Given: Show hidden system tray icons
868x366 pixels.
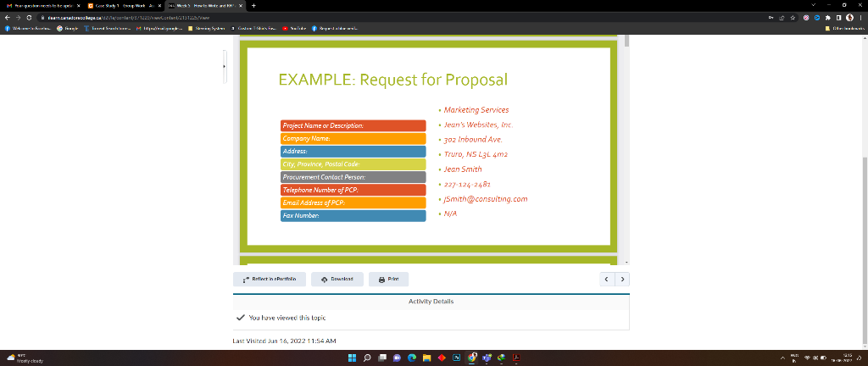Looking at the screenshot, I should click(782, 358).
